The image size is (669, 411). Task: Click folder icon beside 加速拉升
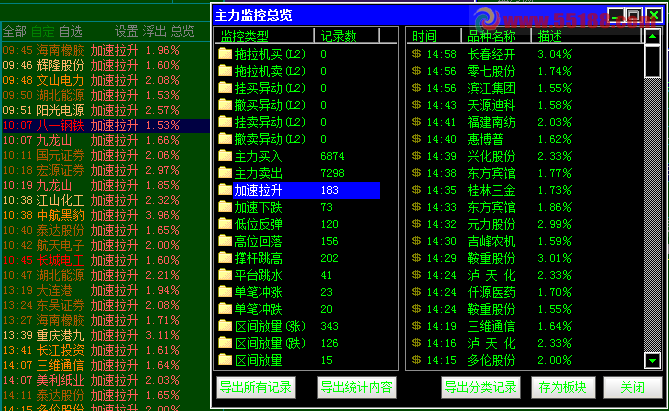tap(225, 190)
